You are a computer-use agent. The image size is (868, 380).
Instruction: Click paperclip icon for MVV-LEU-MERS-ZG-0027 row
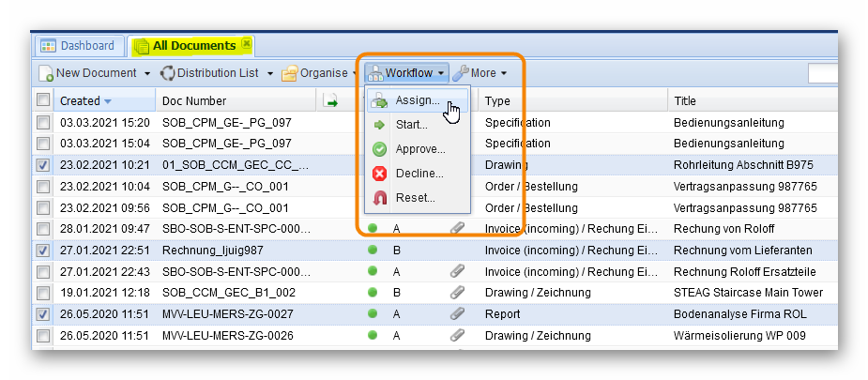[457, 313]
